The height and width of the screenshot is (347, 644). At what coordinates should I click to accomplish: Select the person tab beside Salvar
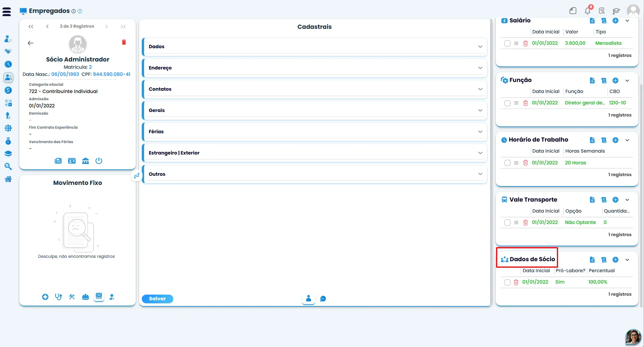point(308,298)
